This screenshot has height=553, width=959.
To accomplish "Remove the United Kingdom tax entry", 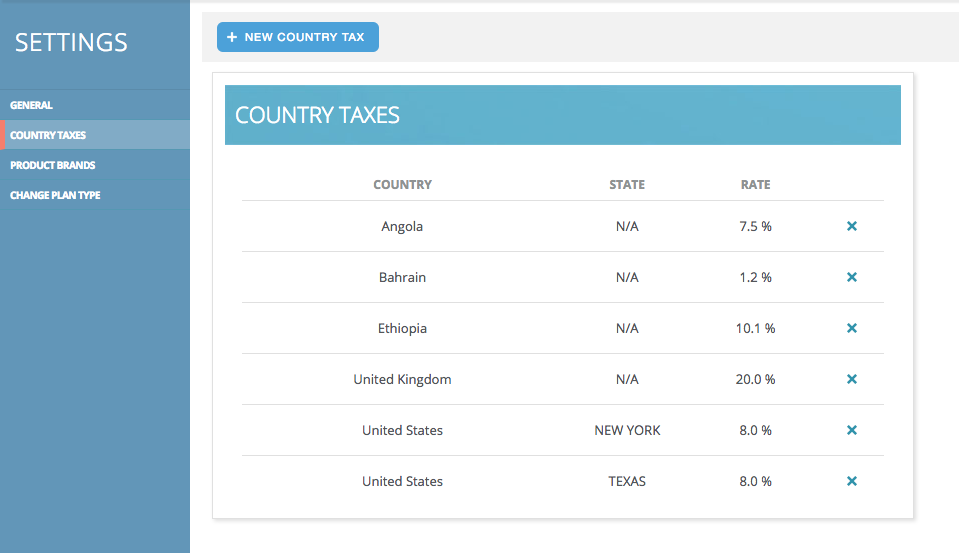I will [851, 379].
